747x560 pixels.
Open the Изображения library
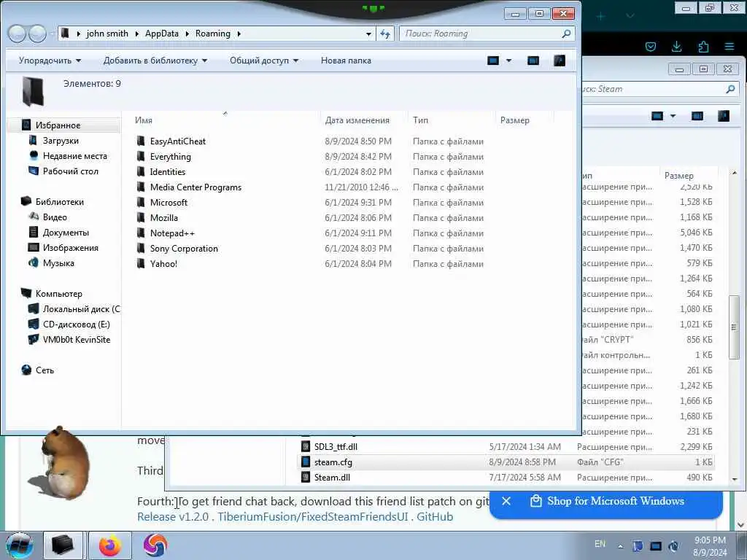(71, 248)
